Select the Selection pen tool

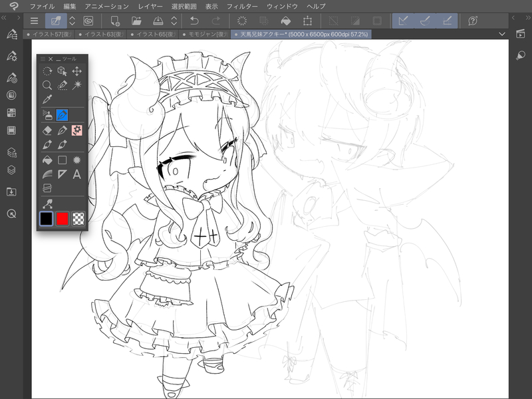(x=62, y=85)
